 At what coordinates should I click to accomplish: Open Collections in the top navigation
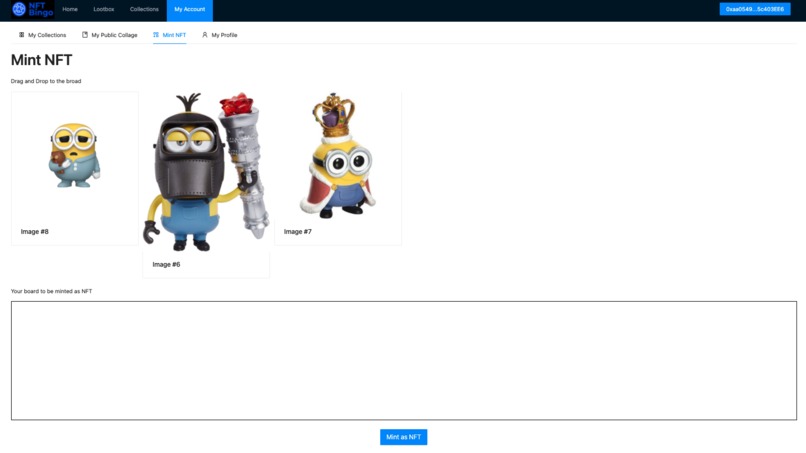(144, 9)
